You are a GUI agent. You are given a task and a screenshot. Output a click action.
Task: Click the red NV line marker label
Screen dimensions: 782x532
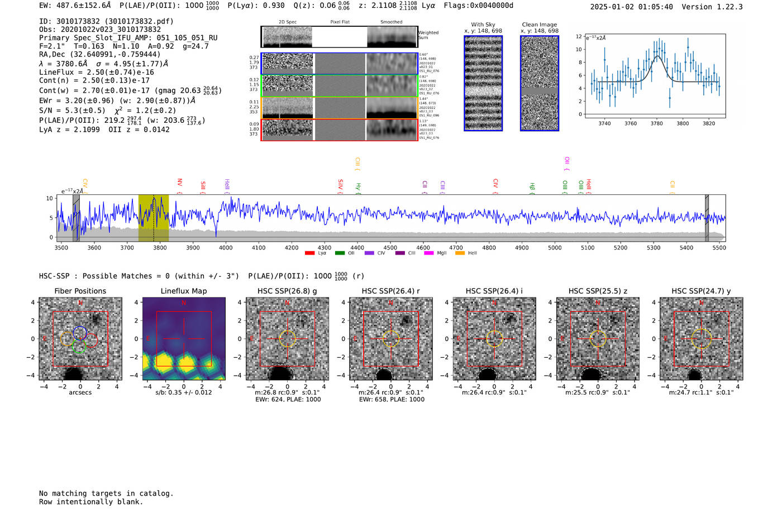tap(179, 186)
